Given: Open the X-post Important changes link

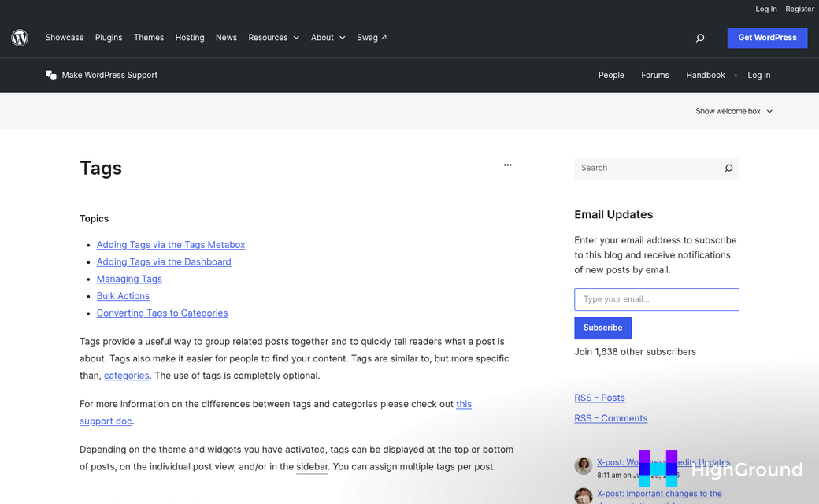Looking at the screenshot, I should pyautogui.click(x=659, y=494).
